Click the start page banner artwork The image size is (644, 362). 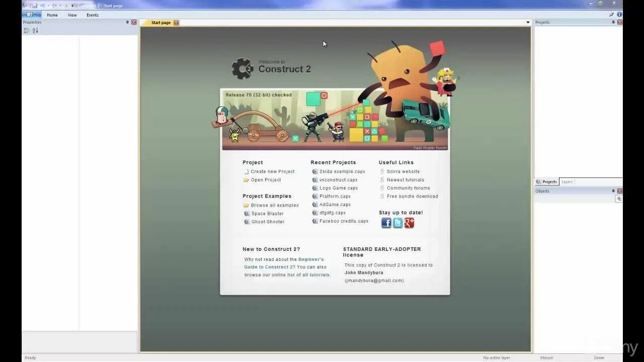pyautogui.click(x=335, y=120)
